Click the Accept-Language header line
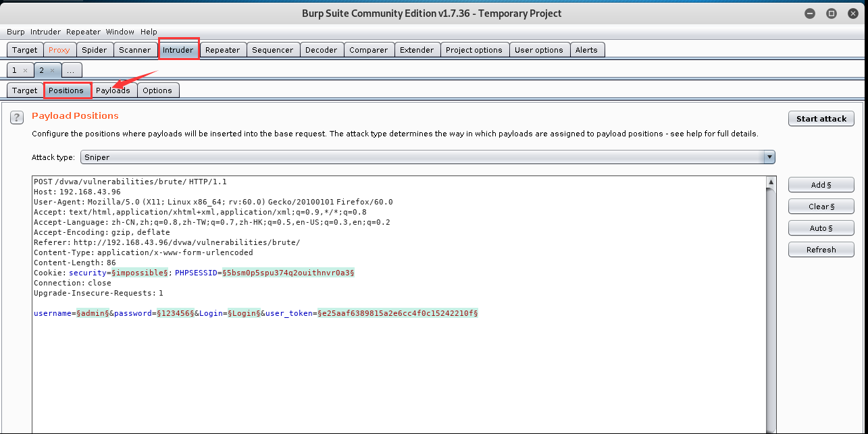The width and height of the screenshot is (868, 434). (x=212, y=222)
